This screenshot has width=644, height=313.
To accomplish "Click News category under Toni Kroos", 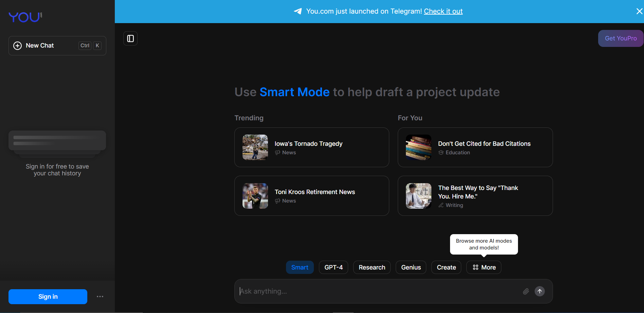I will tap(286, 201).
